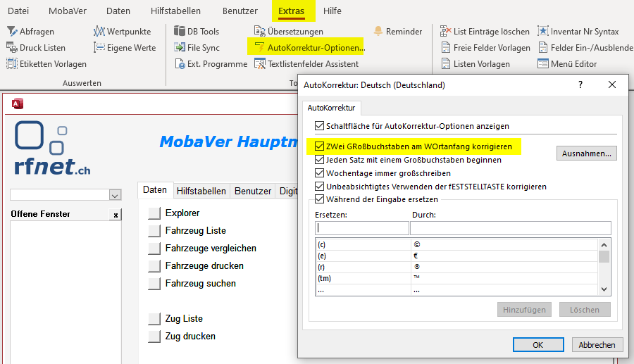Switch to Benutzer tab in Hauptmenü form
The image size is (634, 364).
coord(253,191)
